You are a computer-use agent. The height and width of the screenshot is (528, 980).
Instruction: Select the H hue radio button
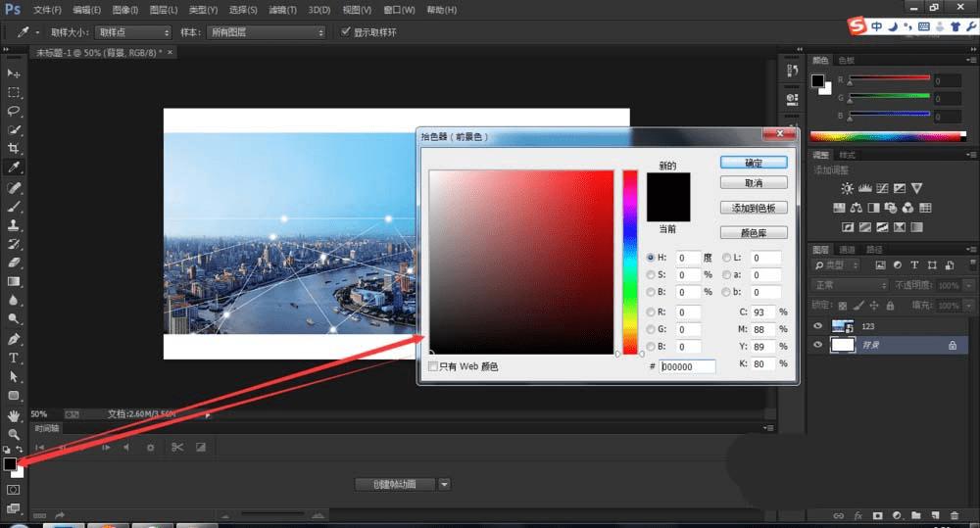651,258
